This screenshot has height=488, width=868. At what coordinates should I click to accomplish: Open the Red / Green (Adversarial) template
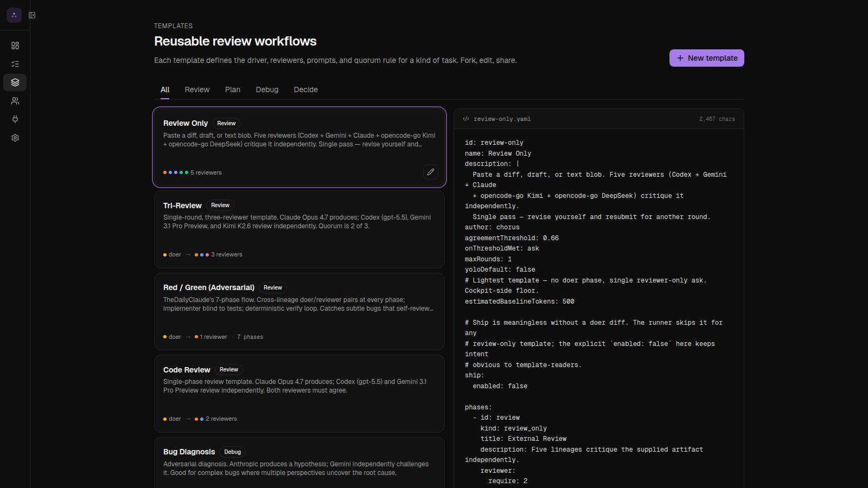(x=299, y=312)
